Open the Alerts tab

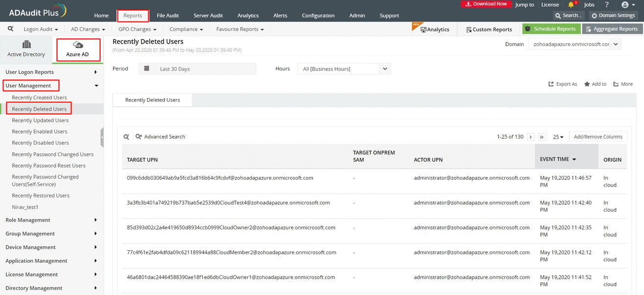pos(280,16)
